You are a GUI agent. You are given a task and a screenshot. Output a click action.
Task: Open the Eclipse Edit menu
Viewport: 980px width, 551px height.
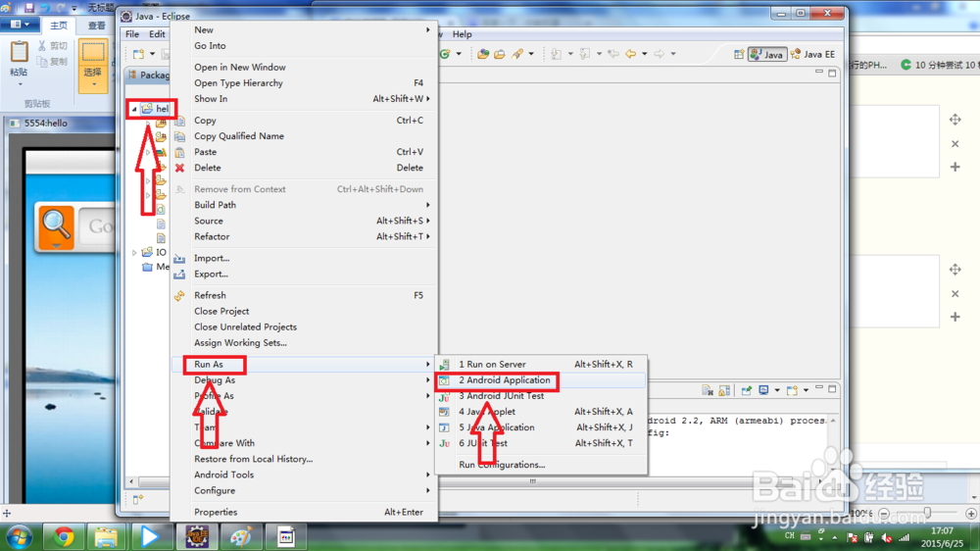click(x=157, y=33)
